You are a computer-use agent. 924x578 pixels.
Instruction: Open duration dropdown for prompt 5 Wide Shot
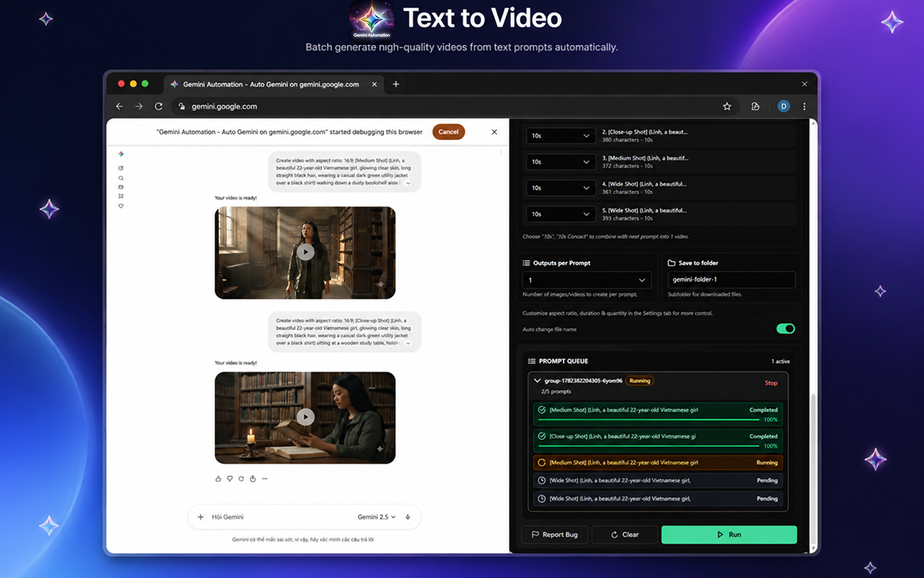coord(561,214)
